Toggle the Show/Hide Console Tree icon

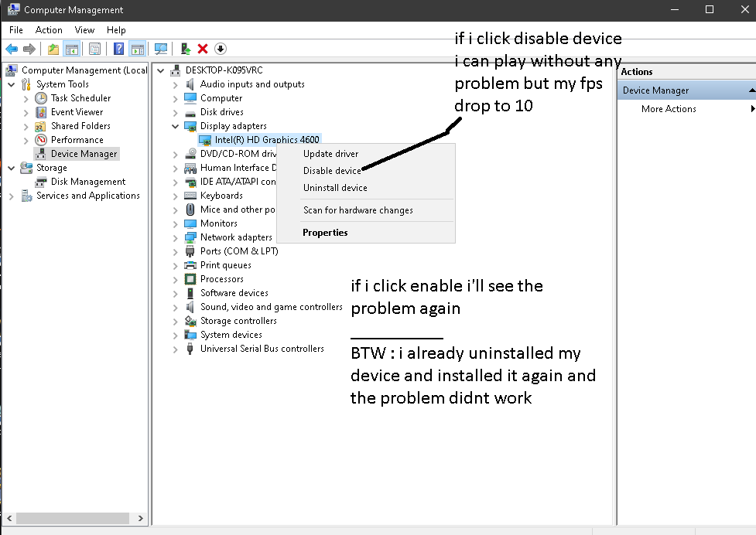pyautogui.click(x=72, y=49)
